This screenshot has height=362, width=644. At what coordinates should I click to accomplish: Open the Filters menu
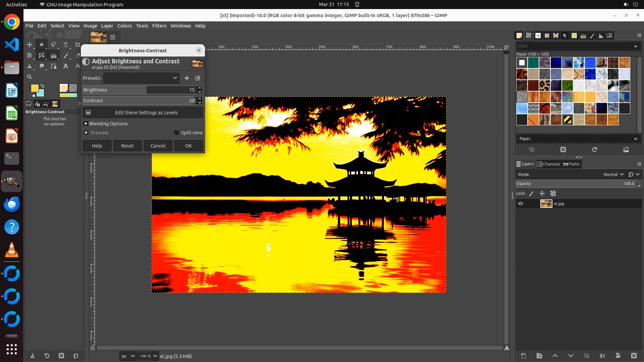tap(159, 26)
